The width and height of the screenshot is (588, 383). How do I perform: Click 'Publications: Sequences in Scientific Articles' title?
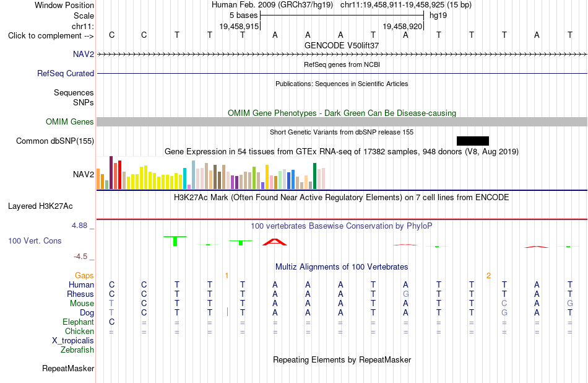tap(342, 84)
